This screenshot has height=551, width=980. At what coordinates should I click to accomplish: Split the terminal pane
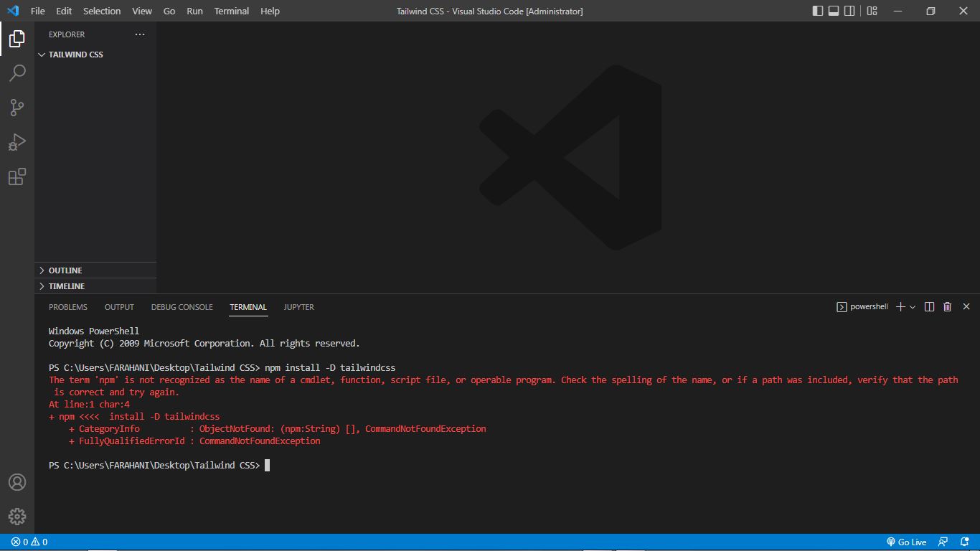point(929,307)
